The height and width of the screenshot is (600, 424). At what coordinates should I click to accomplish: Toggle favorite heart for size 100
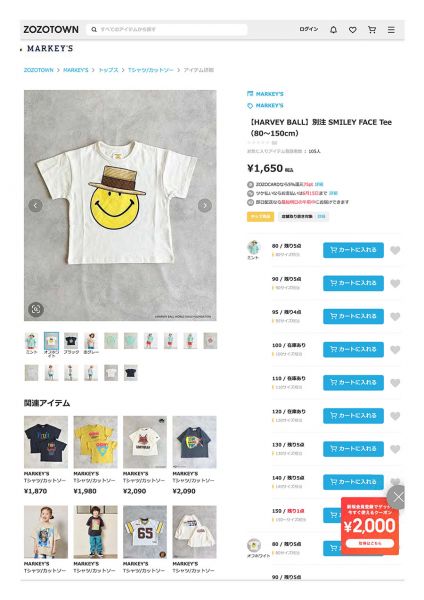click(x=395, y=350)
